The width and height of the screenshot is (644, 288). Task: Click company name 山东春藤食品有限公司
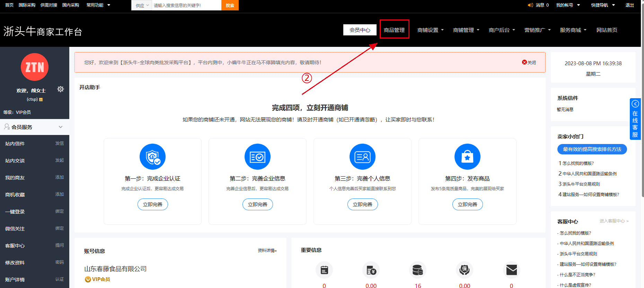[x=115, y=269]
